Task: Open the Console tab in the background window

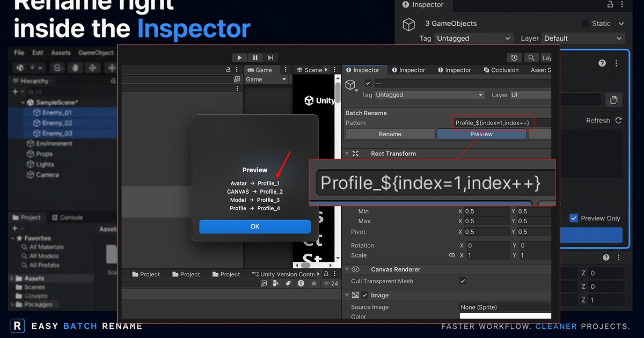Action: pos(67,218)
